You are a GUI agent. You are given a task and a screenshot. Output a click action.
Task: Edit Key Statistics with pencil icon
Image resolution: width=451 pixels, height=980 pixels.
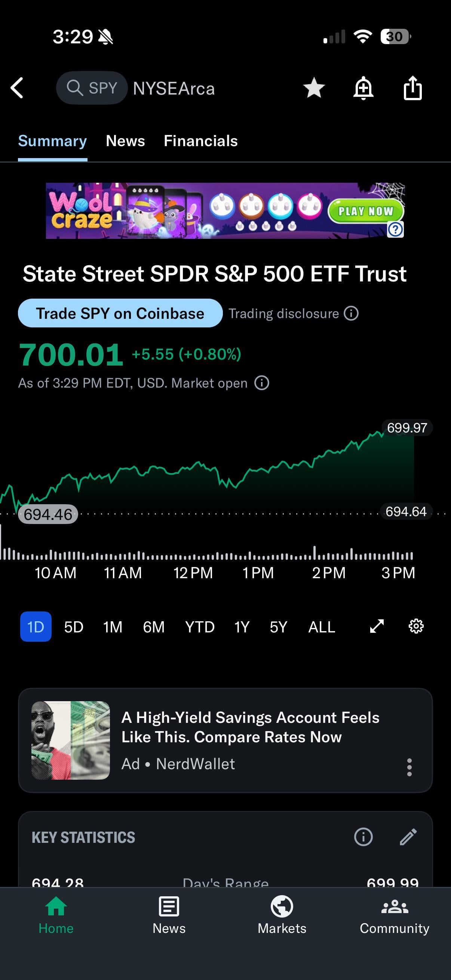pos(408,837)
